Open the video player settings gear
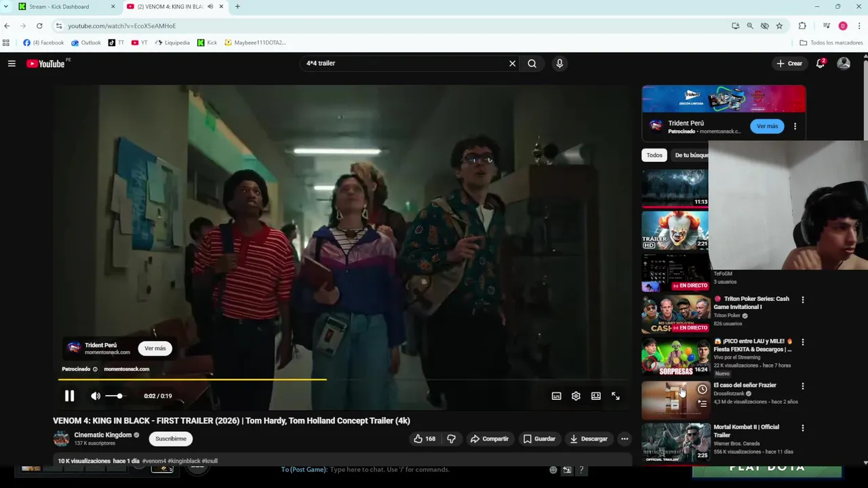Viewport: 868px width, 488px height. pos(576,396)
